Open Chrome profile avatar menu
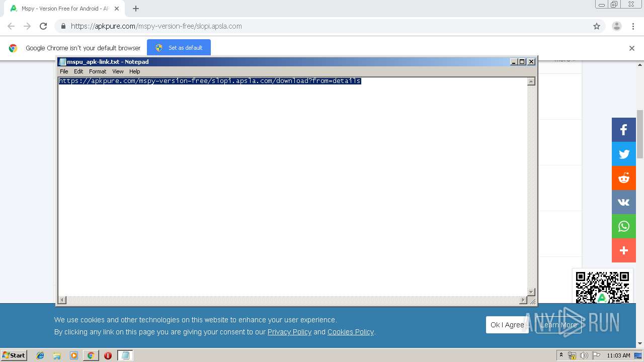This screenshot has width=644, height=362. pyautogui.click(x=617, y=26)
